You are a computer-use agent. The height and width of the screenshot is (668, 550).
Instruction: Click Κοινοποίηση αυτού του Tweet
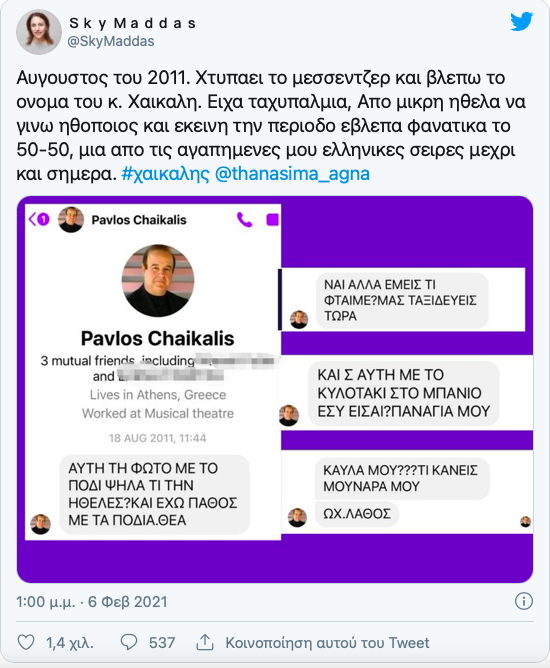coord(327,642)
